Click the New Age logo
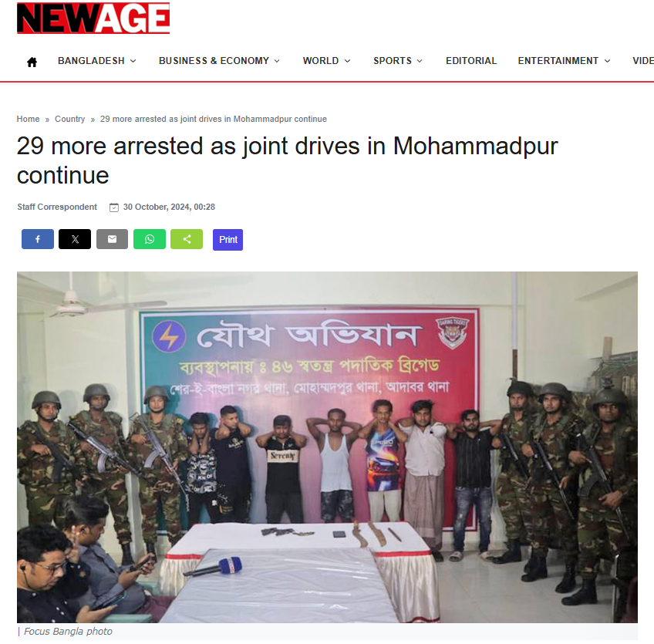 tap(93, 18)
